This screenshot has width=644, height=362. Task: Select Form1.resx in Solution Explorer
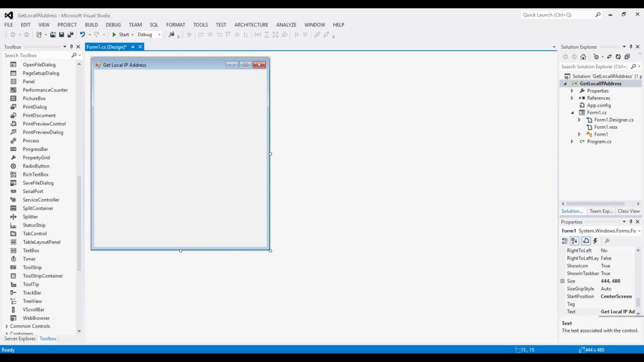[x=606, y=127]
